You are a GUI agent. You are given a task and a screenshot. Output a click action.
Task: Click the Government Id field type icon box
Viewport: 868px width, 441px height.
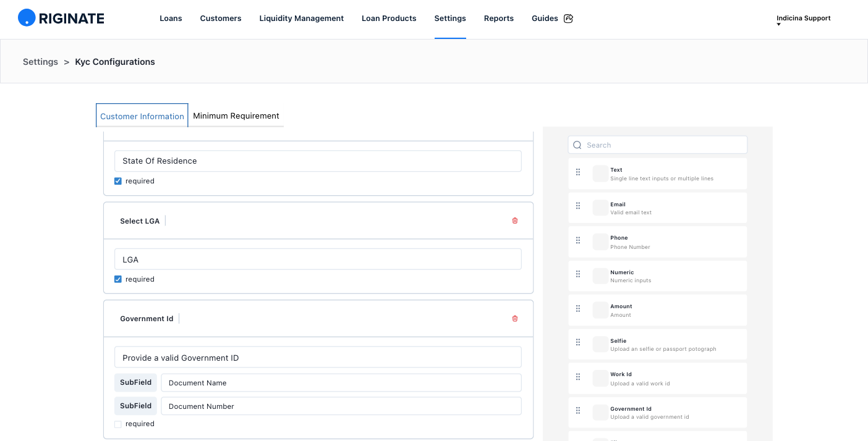pos(600,412)
